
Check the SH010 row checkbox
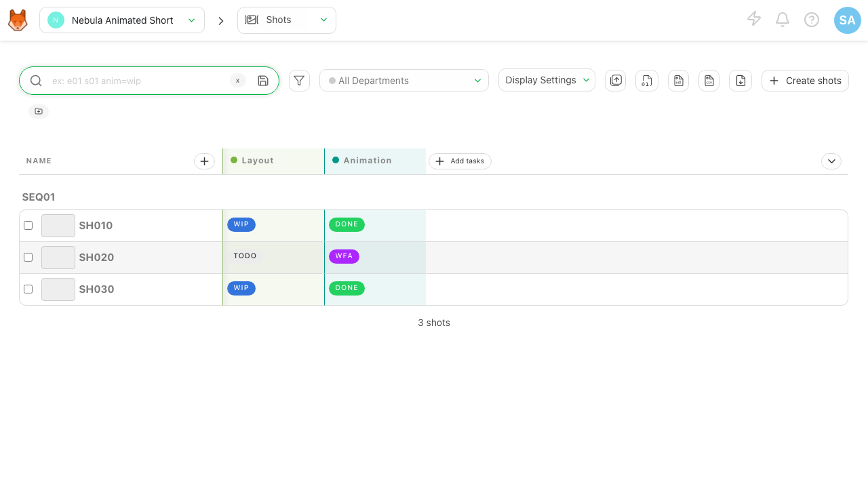[x=28, y=225]
